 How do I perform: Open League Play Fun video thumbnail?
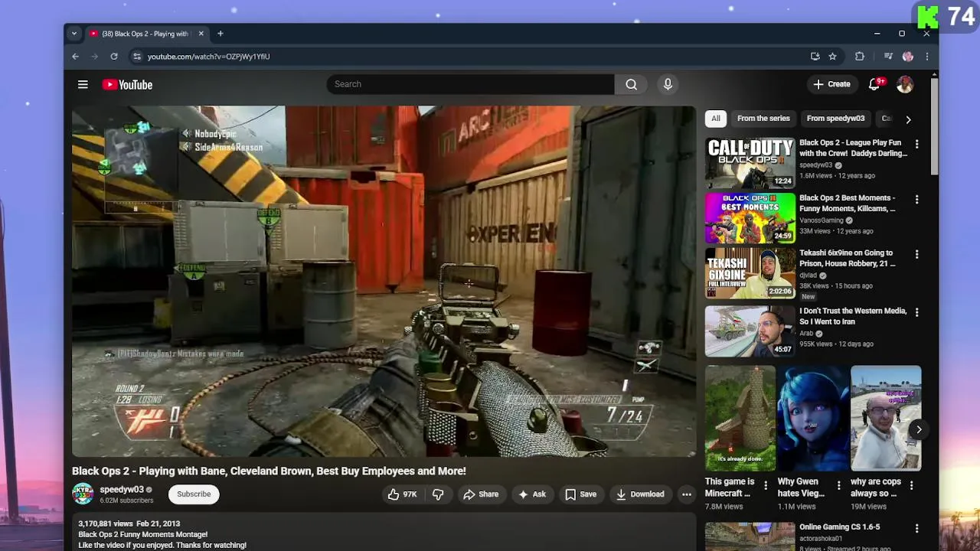(750, 163)
